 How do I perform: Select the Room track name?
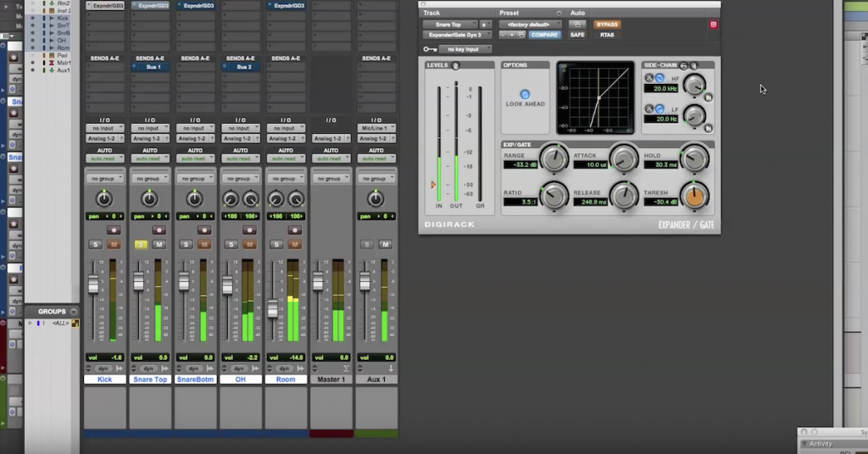pyautogui.click(x=286, y=379)
